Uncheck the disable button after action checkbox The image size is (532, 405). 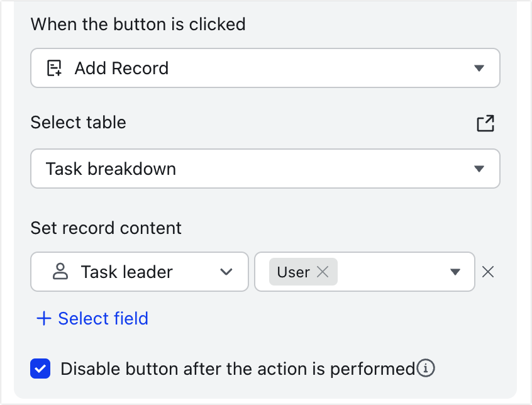[40, 369]
